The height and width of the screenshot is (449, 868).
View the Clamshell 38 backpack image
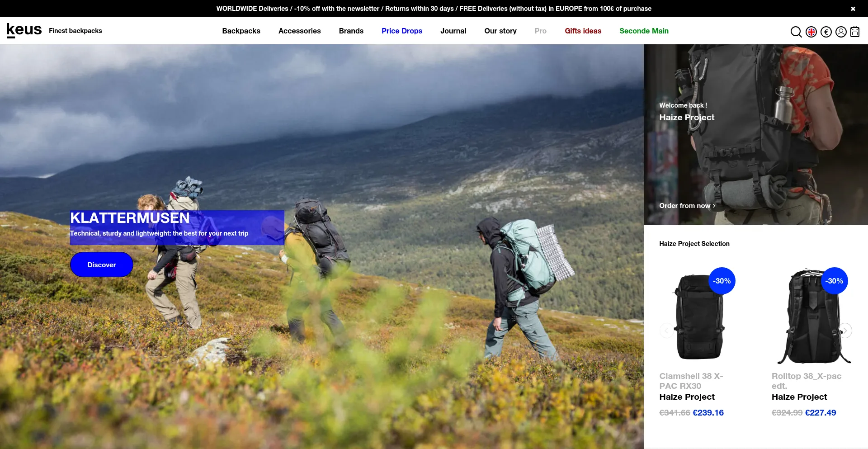[x=699, y=317]
